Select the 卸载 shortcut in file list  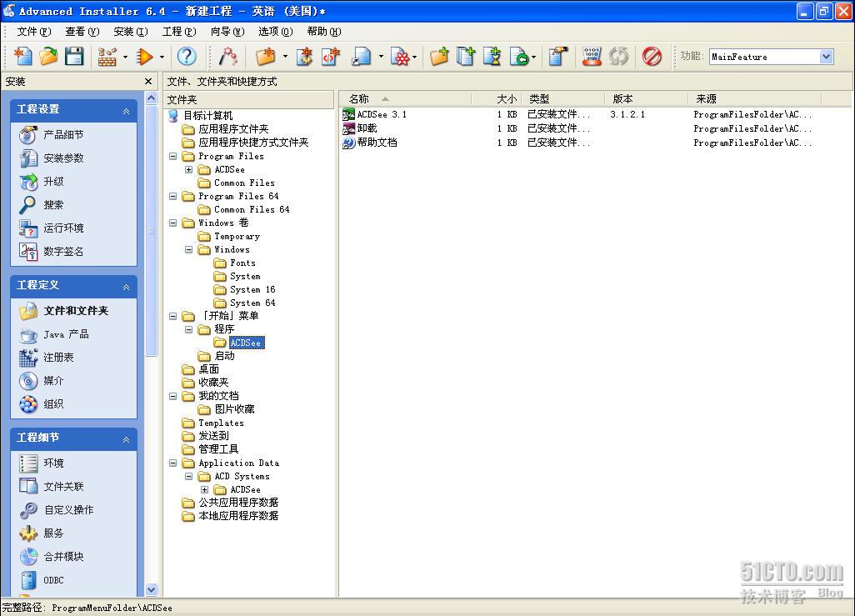coord(360,128)
